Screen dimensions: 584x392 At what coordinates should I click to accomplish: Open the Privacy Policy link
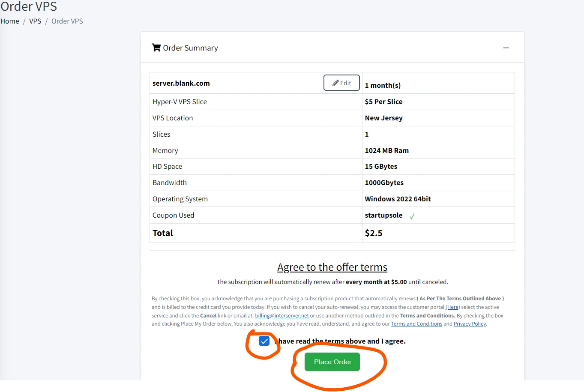(x=470, y=324)
